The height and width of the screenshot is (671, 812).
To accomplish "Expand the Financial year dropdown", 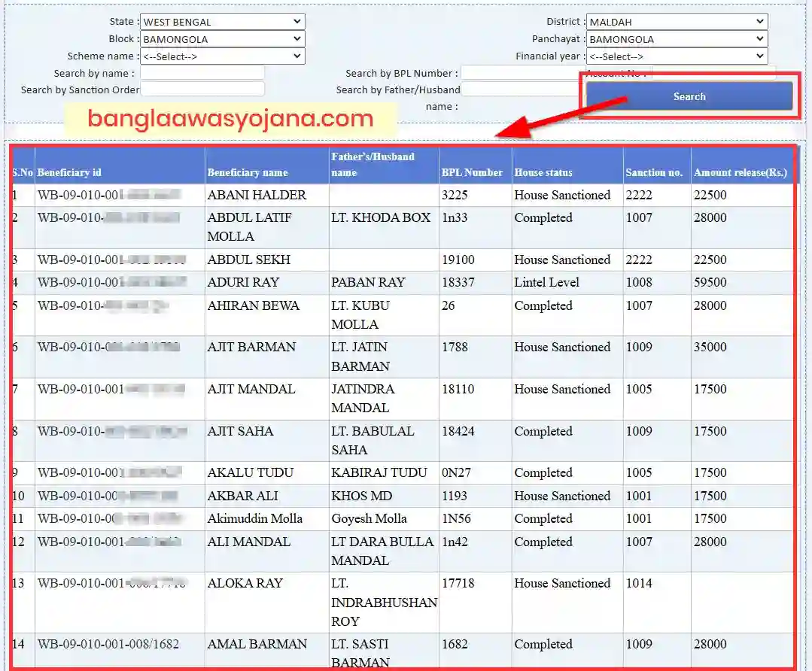I will pyautogui.click(x=677, y=56).
